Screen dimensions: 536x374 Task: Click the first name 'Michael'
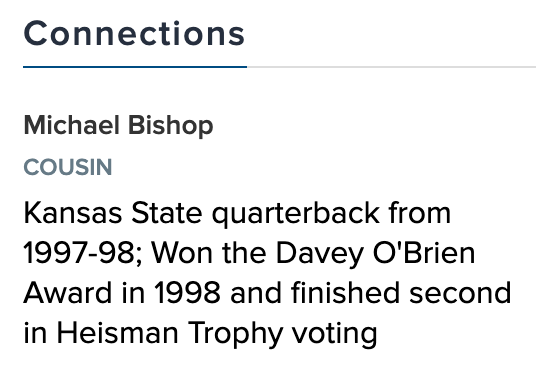pyautogui.click(x=72, y=125)
